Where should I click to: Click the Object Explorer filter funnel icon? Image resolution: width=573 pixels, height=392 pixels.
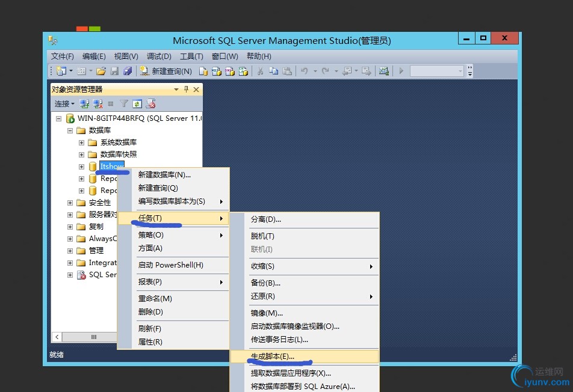[124, 104]
